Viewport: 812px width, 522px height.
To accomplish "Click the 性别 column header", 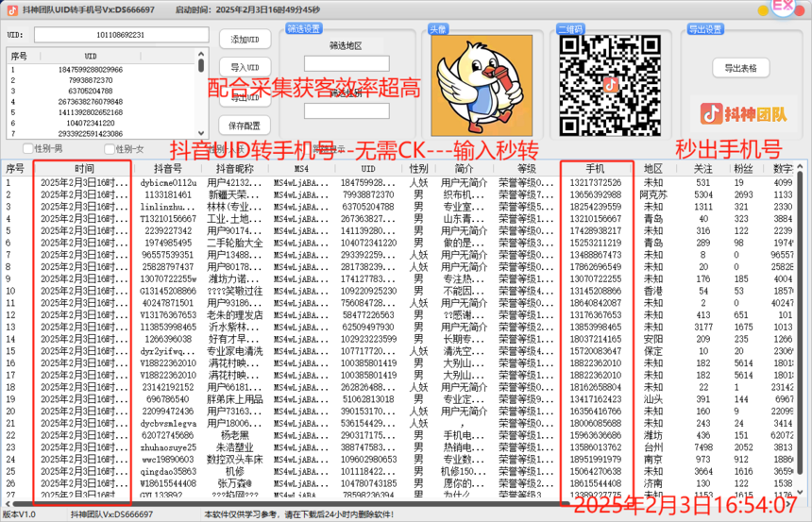I will 418,169.
